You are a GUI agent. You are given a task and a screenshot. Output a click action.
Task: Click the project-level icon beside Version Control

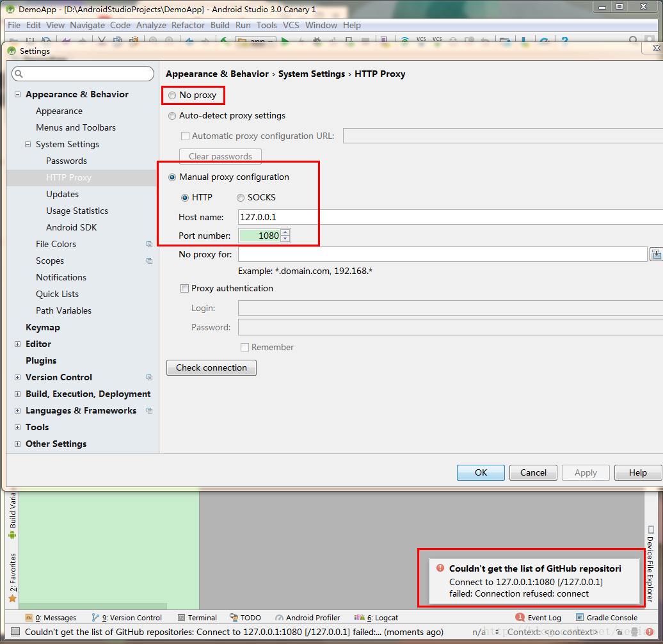tap(149, 377)
